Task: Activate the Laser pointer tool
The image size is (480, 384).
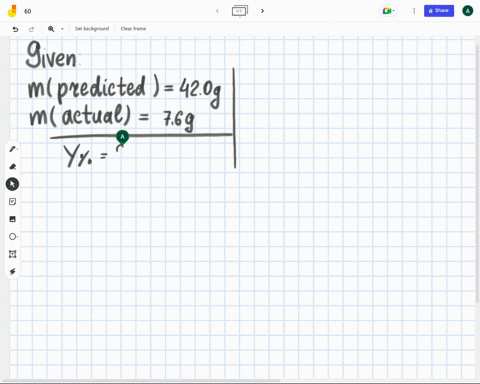Action: pos(12,271)
